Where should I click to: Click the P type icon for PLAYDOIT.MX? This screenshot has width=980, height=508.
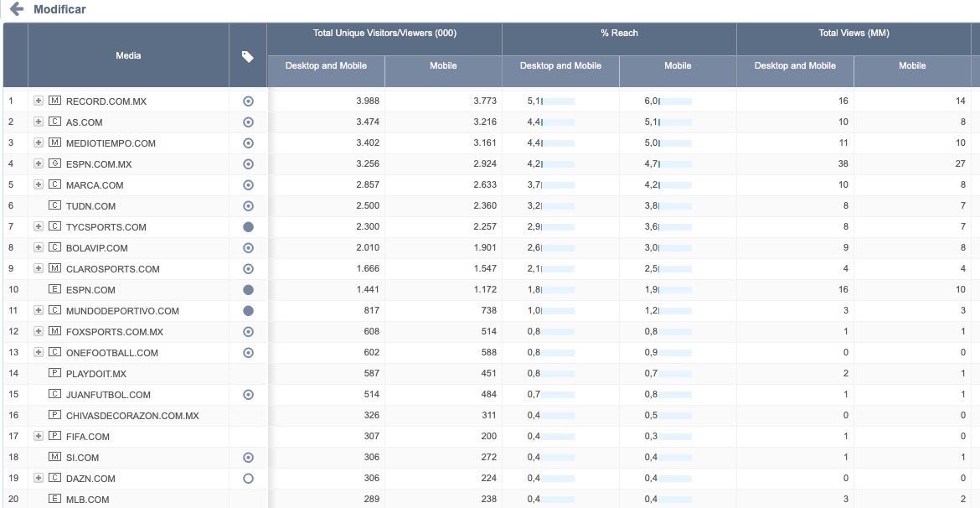[x=54, y=374]
